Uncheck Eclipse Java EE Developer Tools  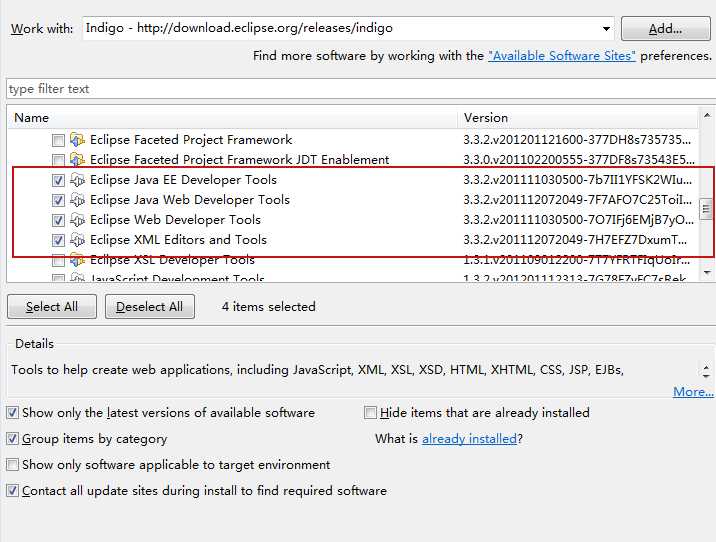click(58, 180)
